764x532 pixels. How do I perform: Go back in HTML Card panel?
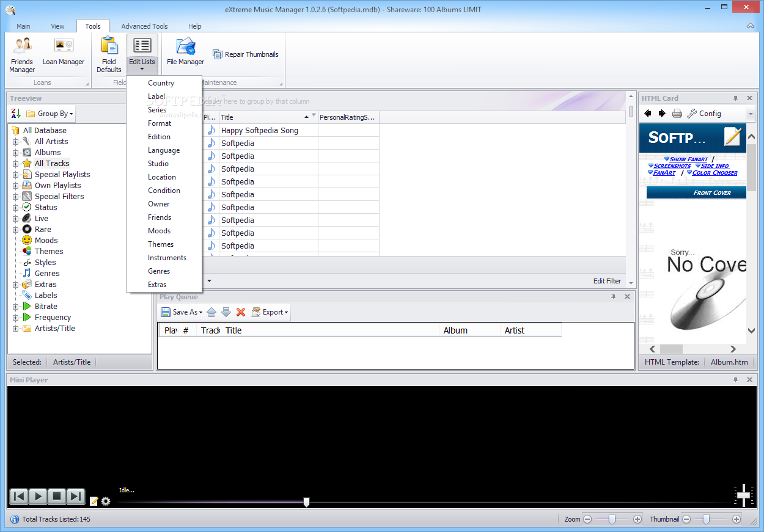tap(648, 114)
